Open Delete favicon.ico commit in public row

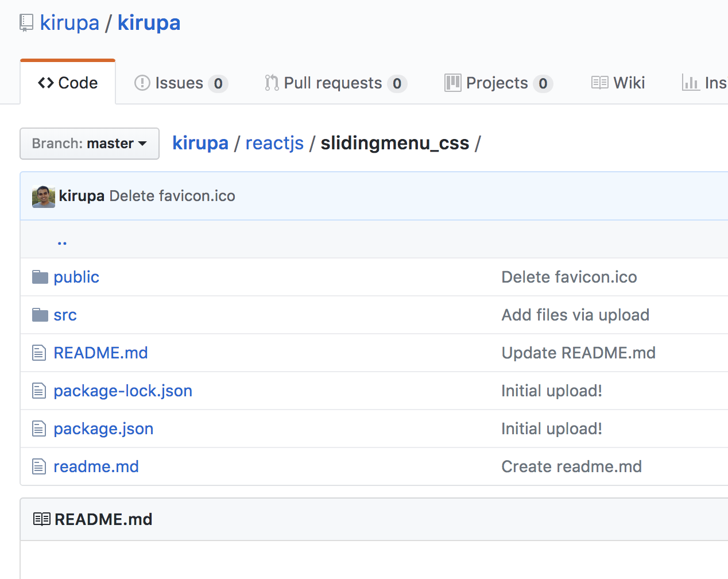point(569,277)
